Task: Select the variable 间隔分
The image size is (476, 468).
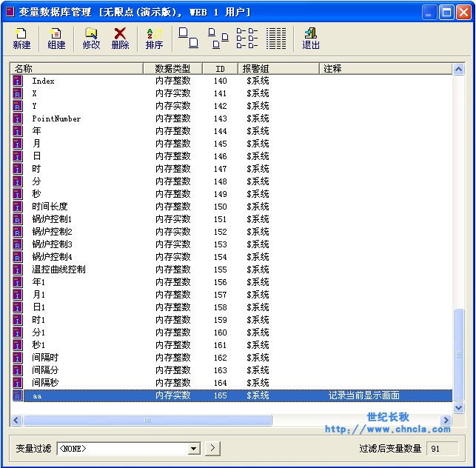Action: (45, 370)
